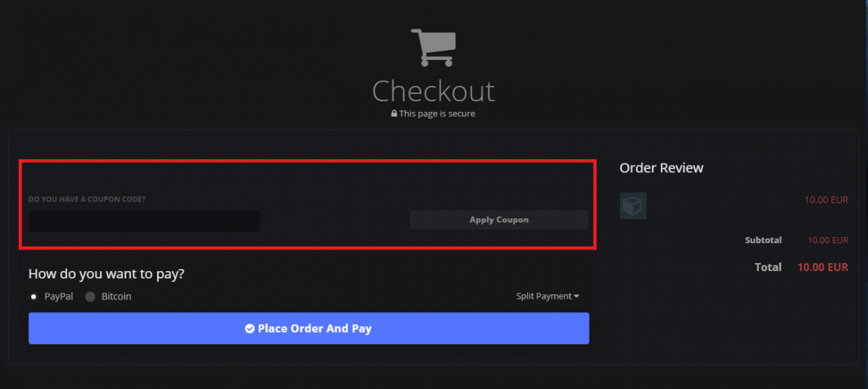Click 'Do you have a coupon code?' label

pyautogui.click(x=87, y=199)
